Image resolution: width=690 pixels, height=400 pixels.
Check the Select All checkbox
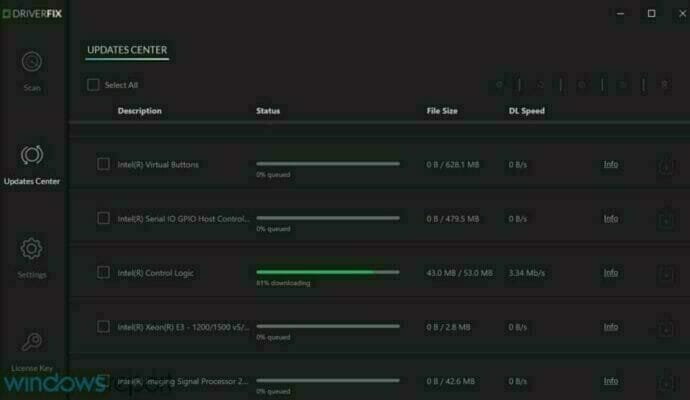tap(93, 85)
